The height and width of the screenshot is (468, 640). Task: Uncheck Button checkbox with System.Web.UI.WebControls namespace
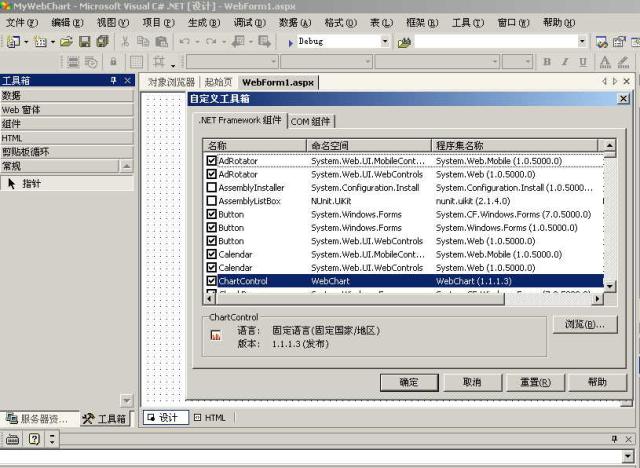(211, 241)
